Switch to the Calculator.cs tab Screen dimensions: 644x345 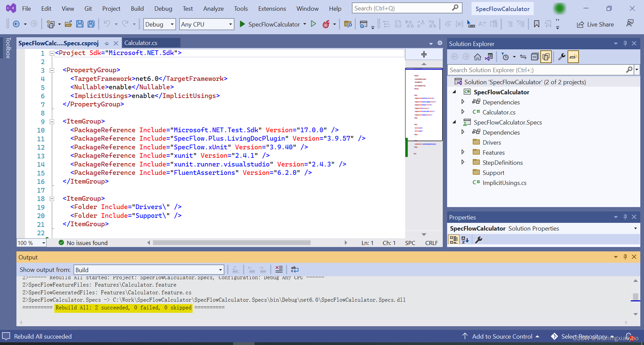(x=141, y=43)
